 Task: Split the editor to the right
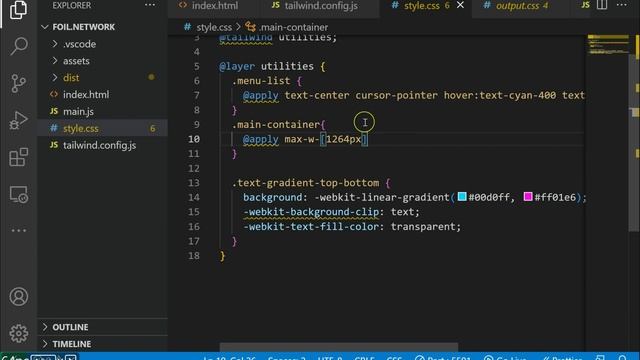pos(602,5)
